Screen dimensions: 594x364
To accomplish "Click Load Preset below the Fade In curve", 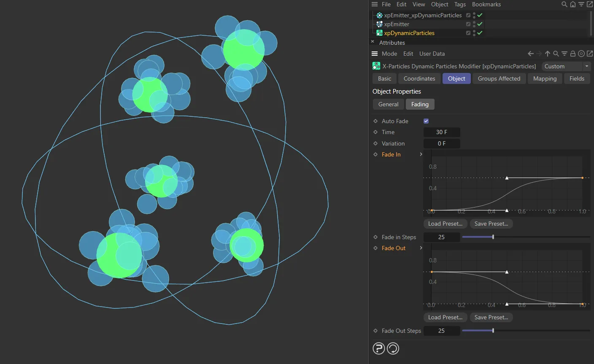I will (x=445, y=224).
